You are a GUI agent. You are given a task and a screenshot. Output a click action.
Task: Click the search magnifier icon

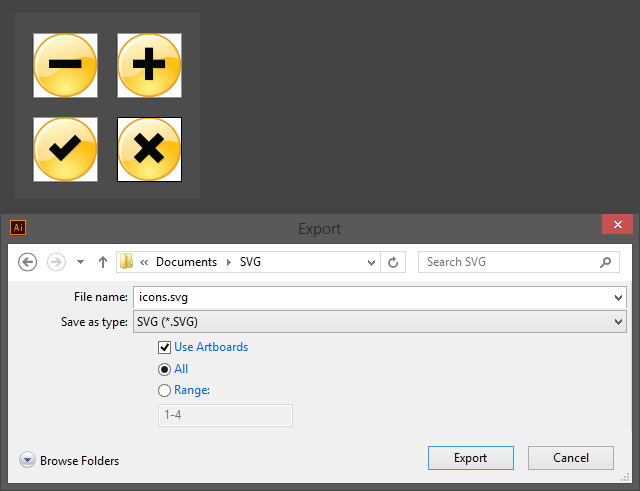pyautogui.click(x=606, y=262)
